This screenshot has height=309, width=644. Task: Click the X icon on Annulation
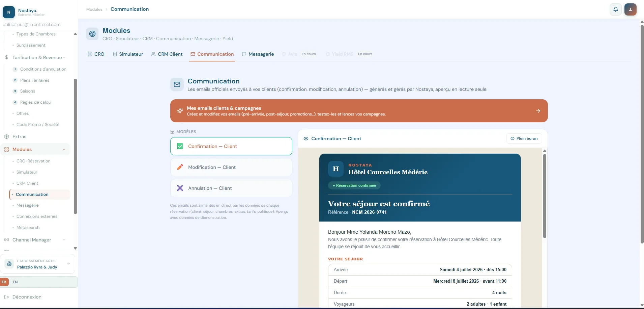180,188
